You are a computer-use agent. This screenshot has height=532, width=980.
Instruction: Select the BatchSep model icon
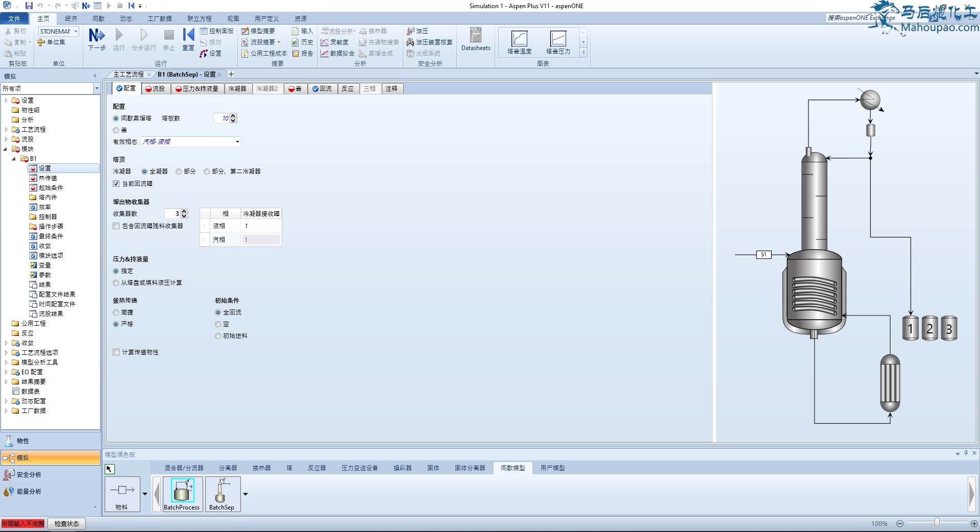222,494
